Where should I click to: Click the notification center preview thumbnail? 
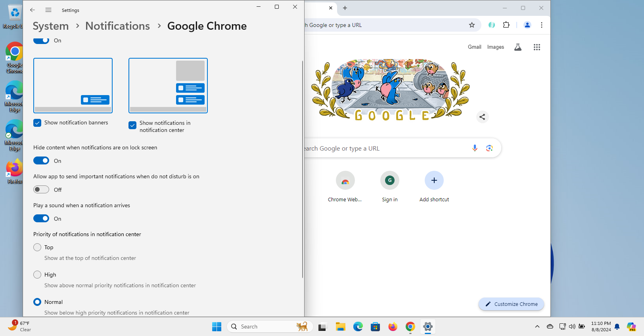168,86
